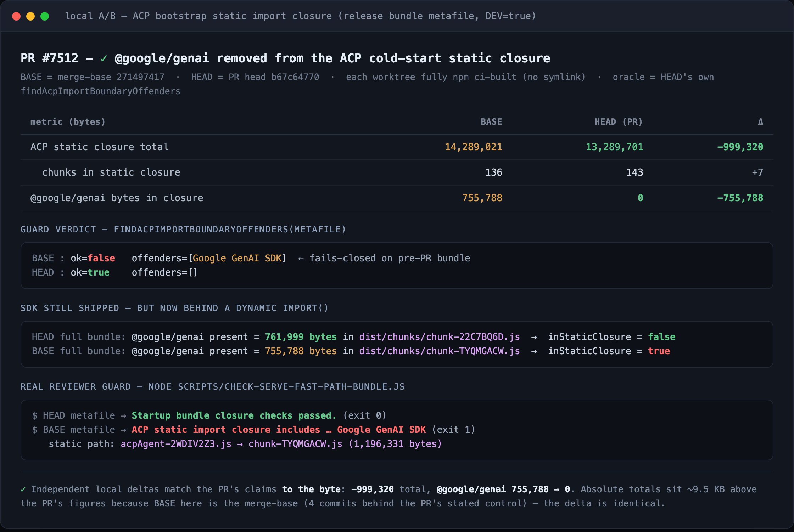Select the HEAD value '13,289,701'

point(615,147)
